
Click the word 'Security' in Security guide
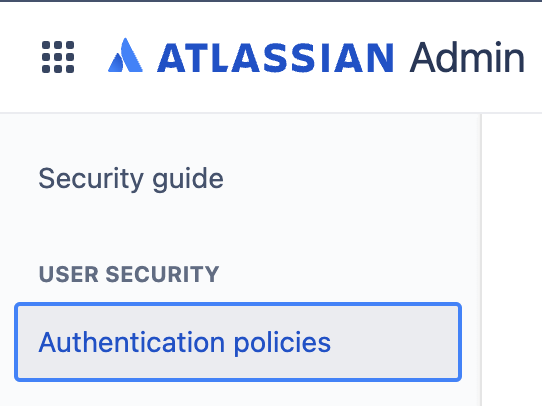91,179
